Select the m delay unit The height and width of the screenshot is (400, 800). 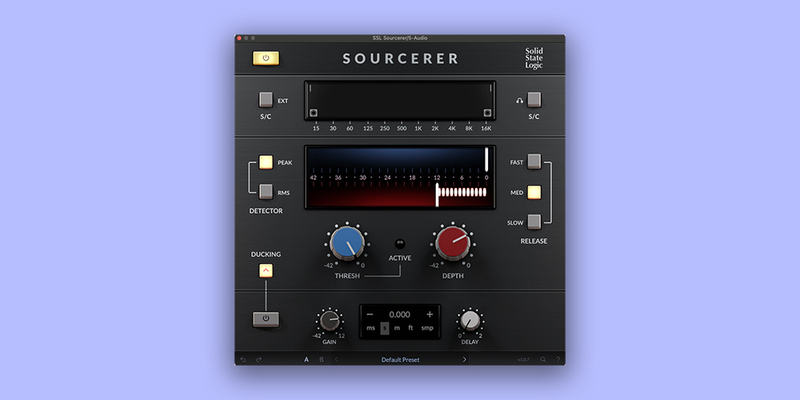tap(397, 328)
